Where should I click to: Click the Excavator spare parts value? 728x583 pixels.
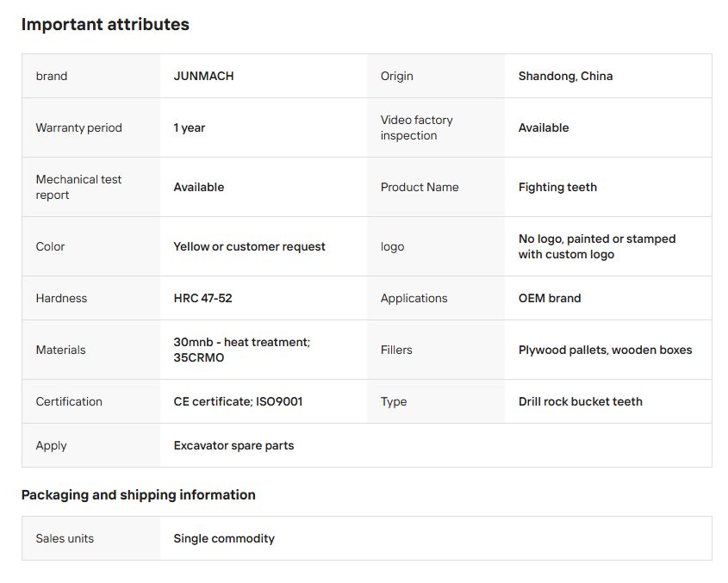coord(233,445)
